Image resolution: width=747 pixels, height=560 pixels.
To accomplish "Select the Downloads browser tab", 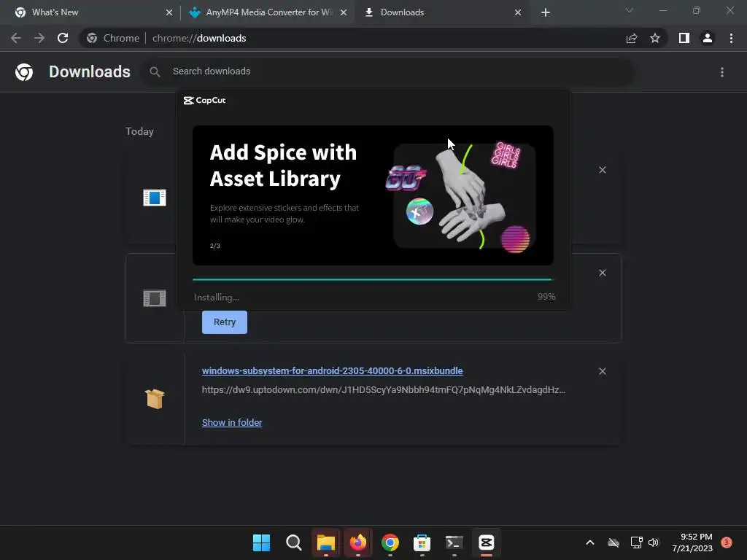I will [x=441, y=12].
